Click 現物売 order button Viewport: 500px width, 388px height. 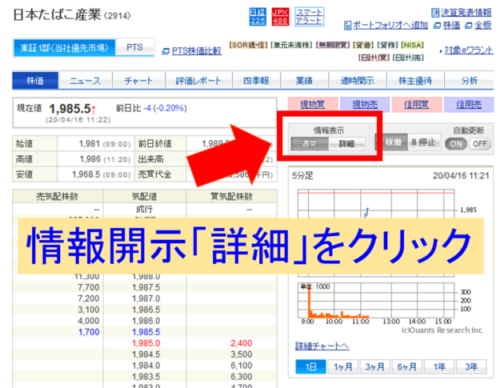tap(365, 104)
